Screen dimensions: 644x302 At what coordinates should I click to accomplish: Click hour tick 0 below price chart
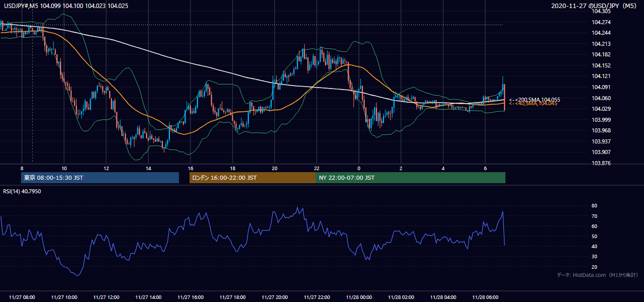click(359, 168)
